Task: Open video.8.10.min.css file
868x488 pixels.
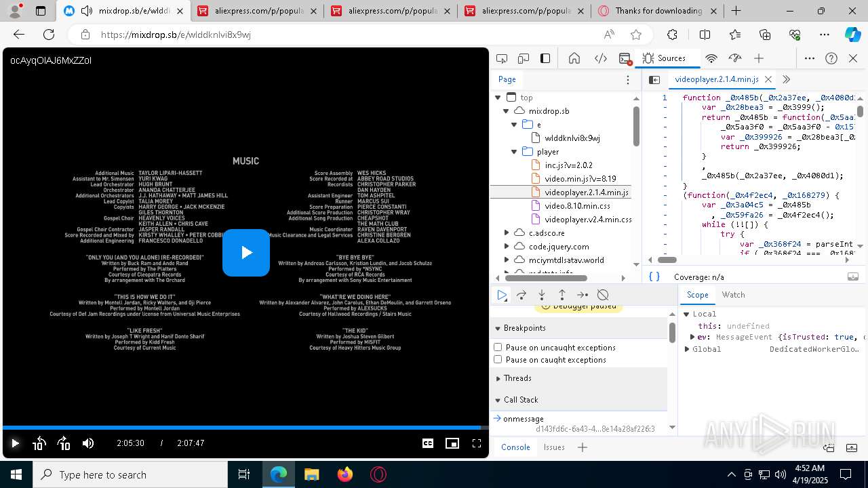Action: pos(577,206)
